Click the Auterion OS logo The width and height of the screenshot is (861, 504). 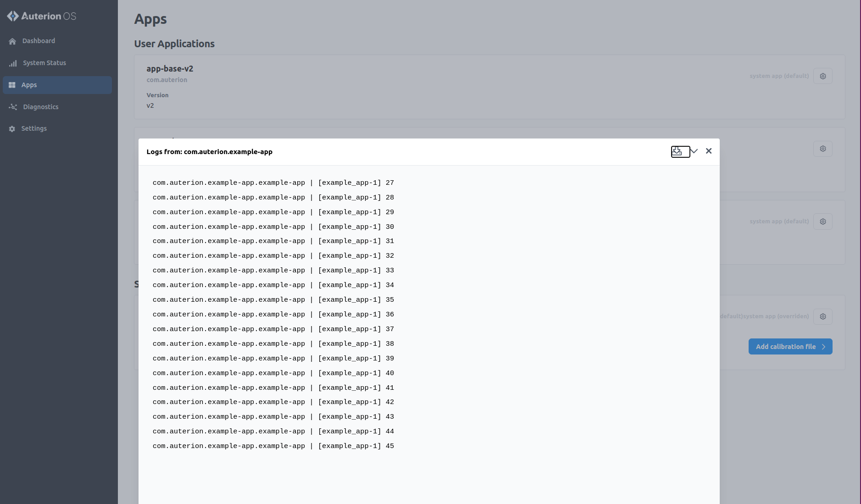click(x=42, y=16)
